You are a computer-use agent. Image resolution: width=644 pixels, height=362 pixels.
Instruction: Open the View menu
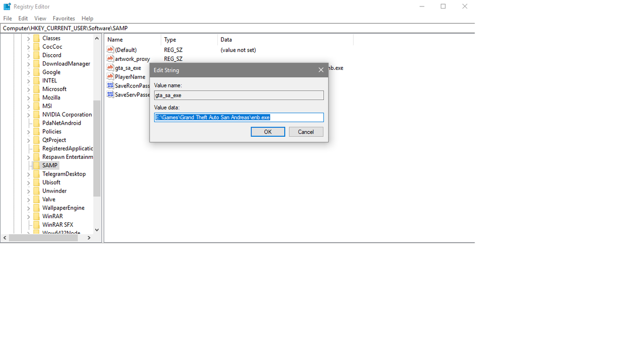pyautogui.click(x=40, y=18)
